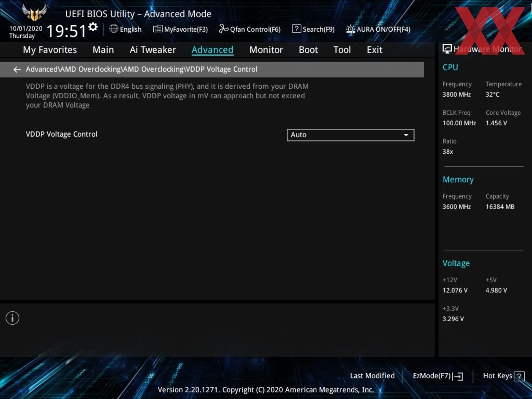
Task: Click the Ratio value 38x
Action: pyautogui.click(x=448, y=152)
